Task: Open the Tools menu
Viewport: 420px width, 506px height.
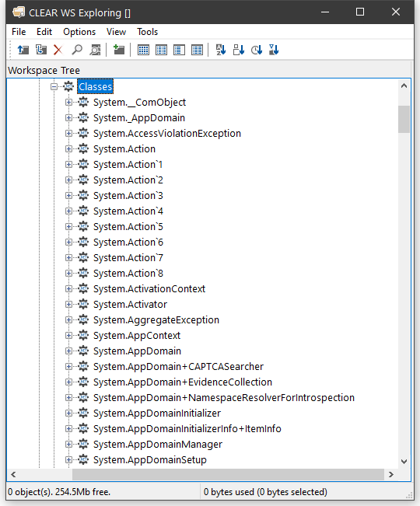Action: point(147,32)
